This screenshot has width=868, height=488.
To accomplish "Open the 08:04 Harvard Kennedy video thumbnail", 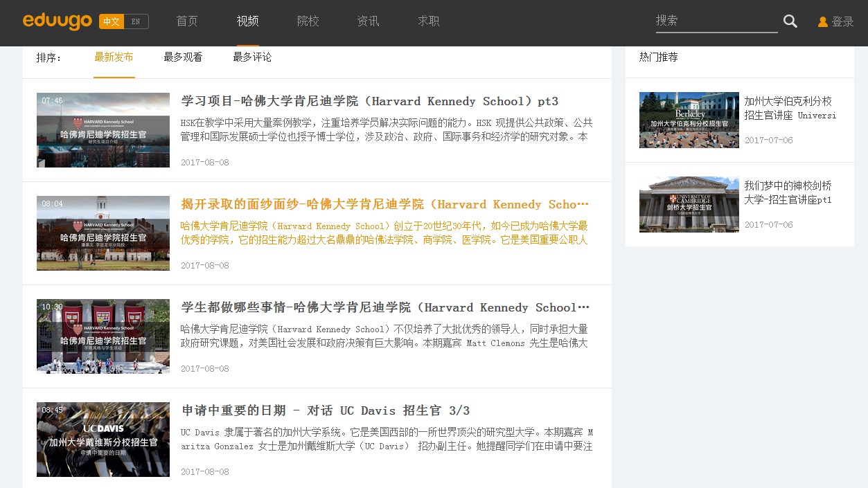I will [103, 233].
